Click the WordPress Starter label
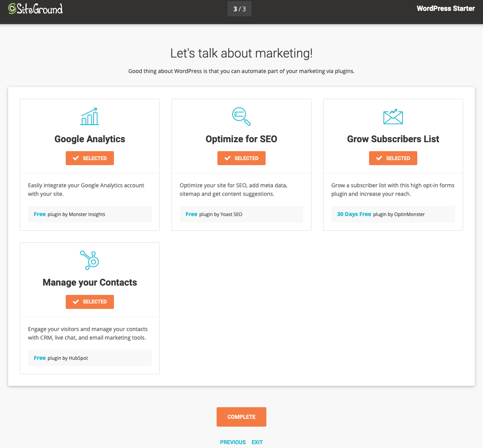Screen dimensions: 483x448 coord(446,9)
